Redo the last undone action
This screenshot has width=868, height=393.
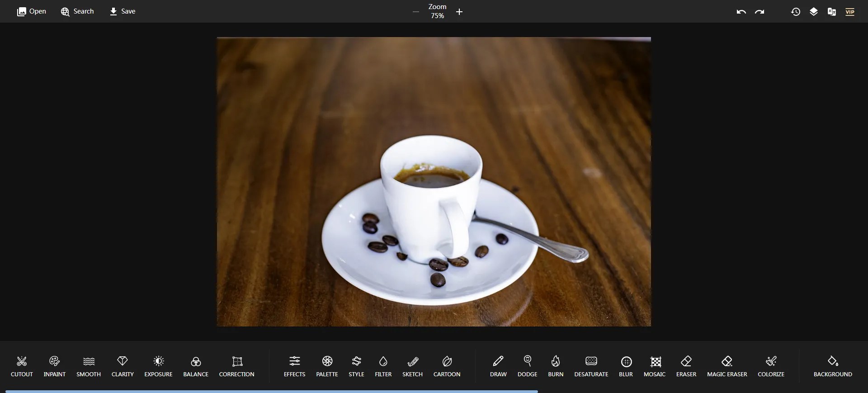tap(759, 12)
